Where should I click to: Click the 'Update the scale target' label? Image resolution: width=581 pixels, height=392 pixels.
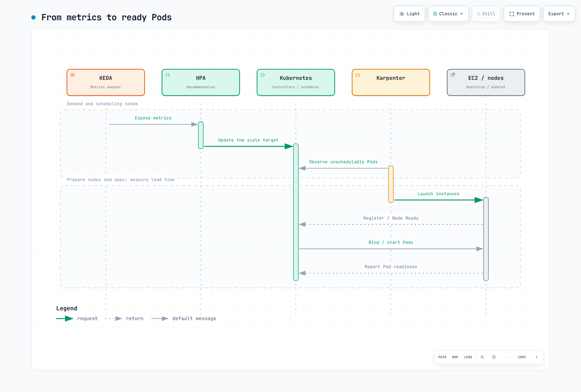(x=248, y=140)
